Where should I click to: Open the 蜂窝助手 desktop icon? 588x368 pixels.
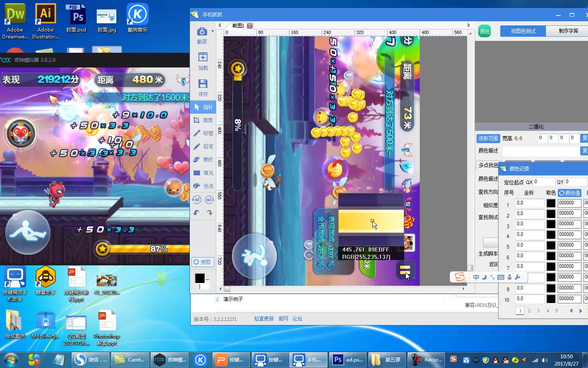(x=45, y=281)
